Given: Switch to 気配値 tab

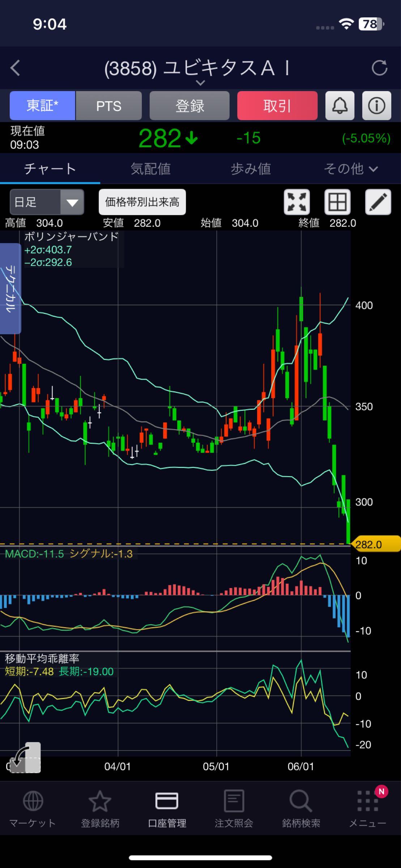Looking at the screenshot, I should coord(150,169).
